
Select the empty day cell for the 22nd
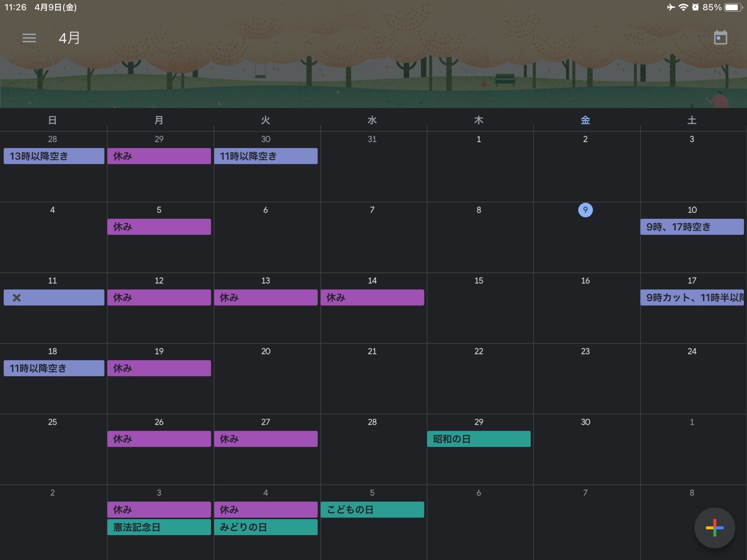pos(479,384)
